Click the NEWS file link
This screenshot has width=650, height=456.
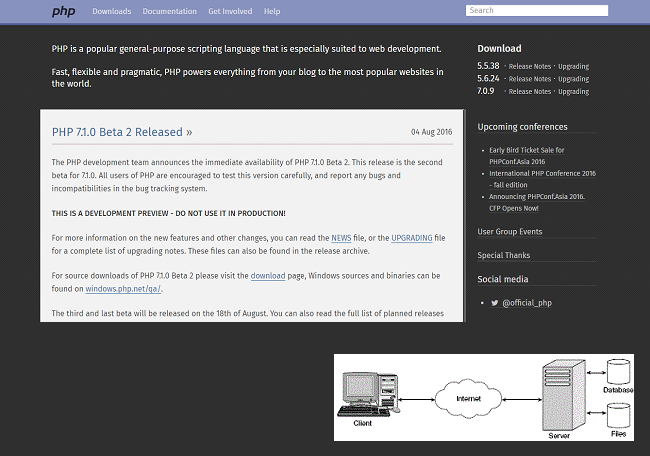click(341, 238)
